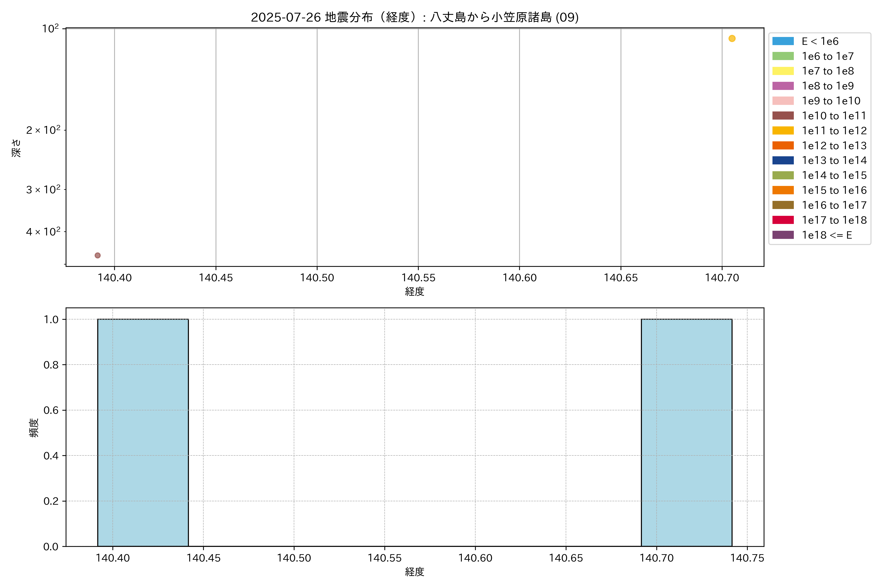
Task: Click the brown scatter point near 140.39
Action: (x=98, y=255)
